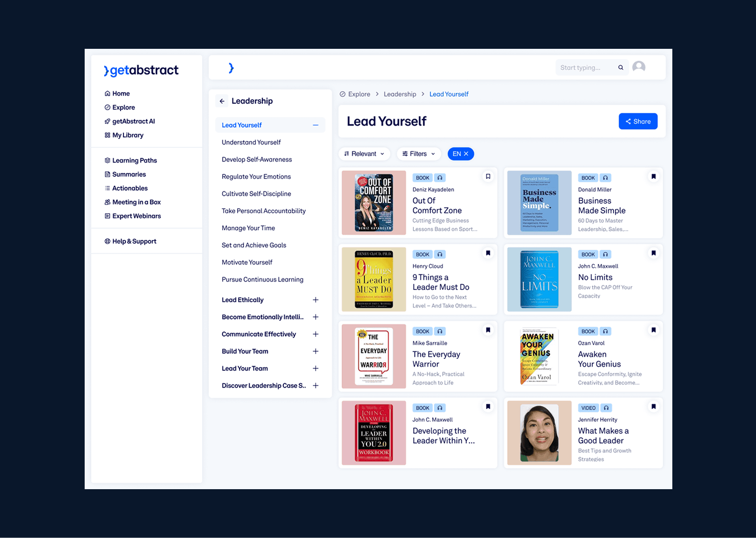Open the Relevant sort dropdown
Viewport: 756px width, 538px height.
(364, 154)
